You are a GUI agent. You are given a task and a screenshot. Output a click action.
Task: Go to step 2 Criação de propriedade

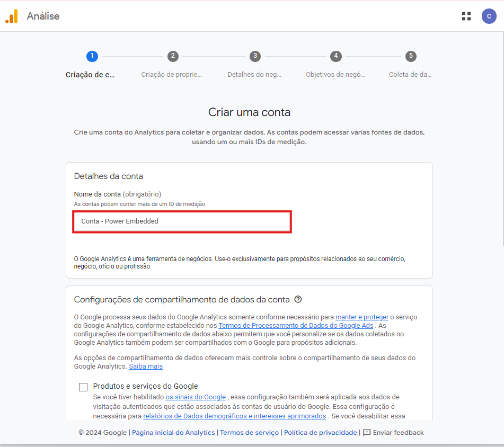[x=173, y=56]
